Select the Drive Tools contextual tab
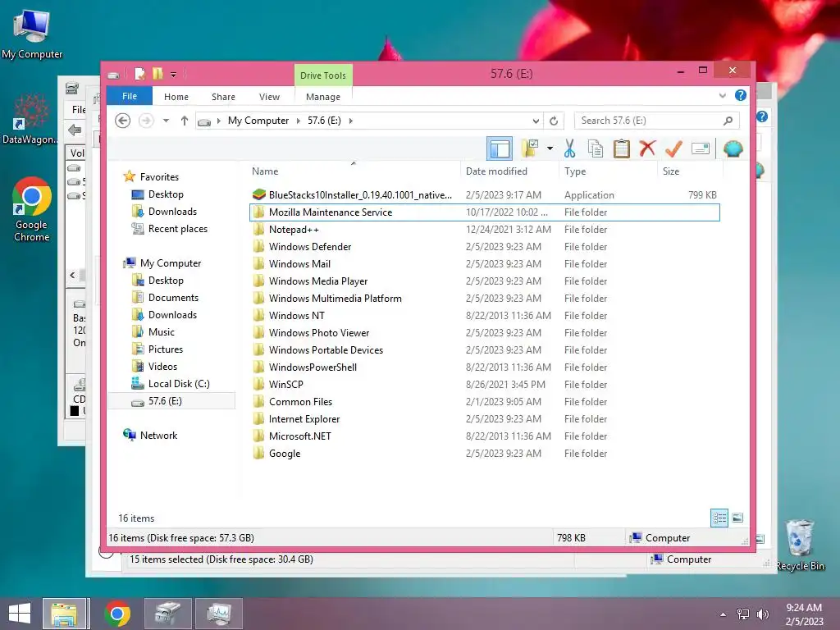 323,75
